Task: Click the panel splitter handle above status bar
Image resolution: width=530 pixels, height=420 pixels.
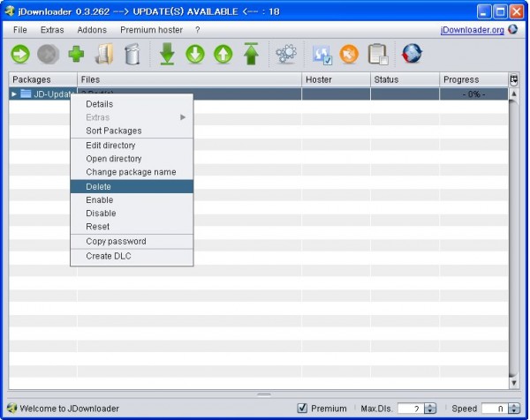Action: pyautogui.click(x=263, y=394)
